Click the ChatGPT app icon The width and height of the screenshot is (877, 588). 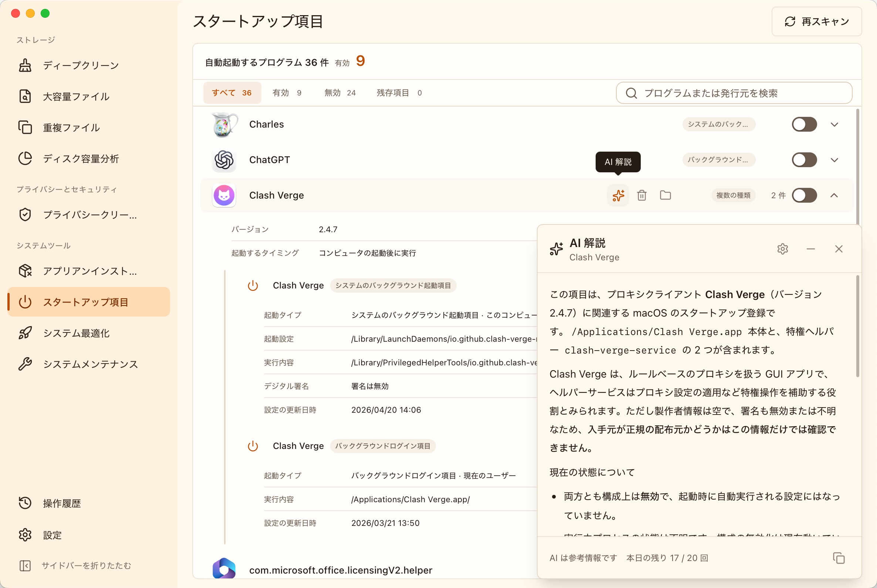(x=224, y=160)
